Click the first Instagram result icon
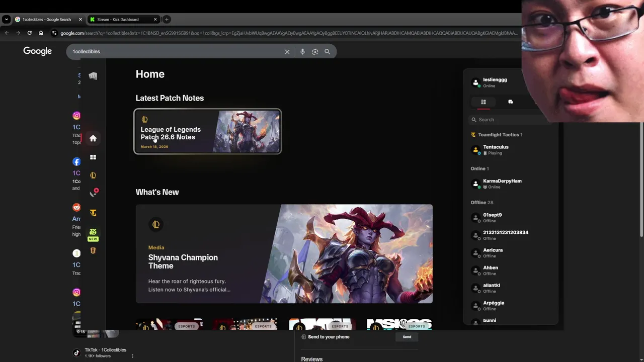644x362 pixels. (76, 116)
